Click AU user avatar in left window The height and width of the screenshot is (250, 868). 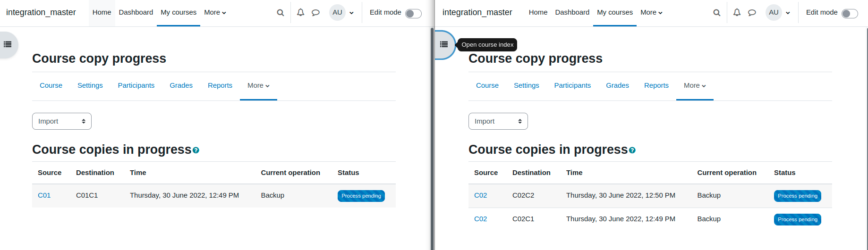pyautogui.click(x=337, y=13)
